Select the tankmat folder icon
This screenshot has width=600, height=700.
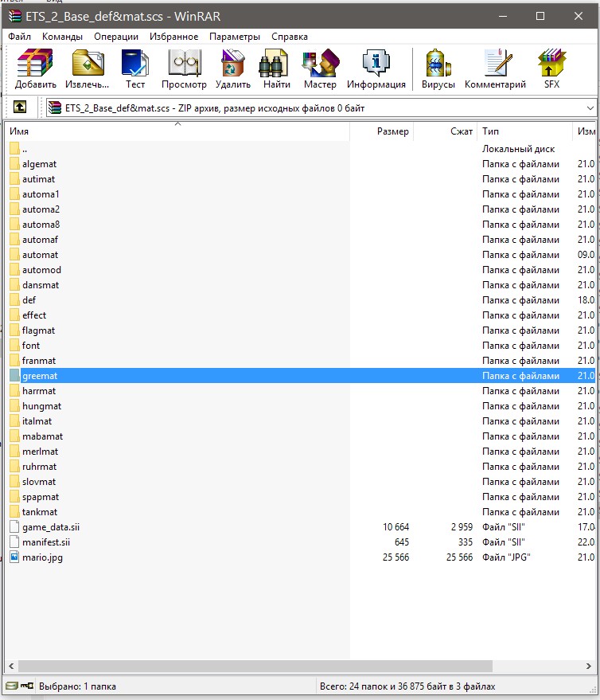click(x=14, y=511)
